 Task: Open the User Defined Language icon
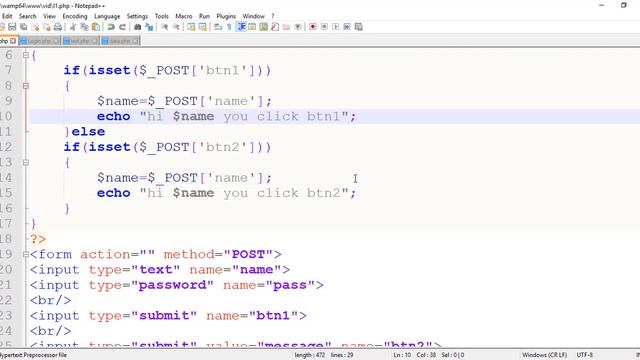(x=252, y=27)
